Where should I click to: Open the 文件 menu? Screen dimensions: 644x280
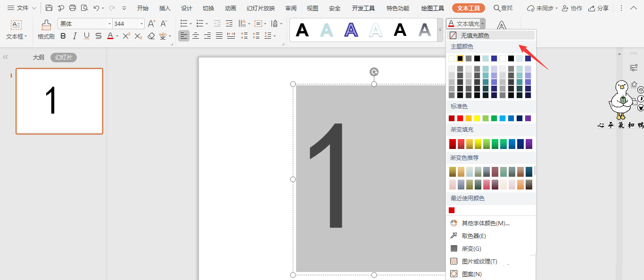point(22,8)
